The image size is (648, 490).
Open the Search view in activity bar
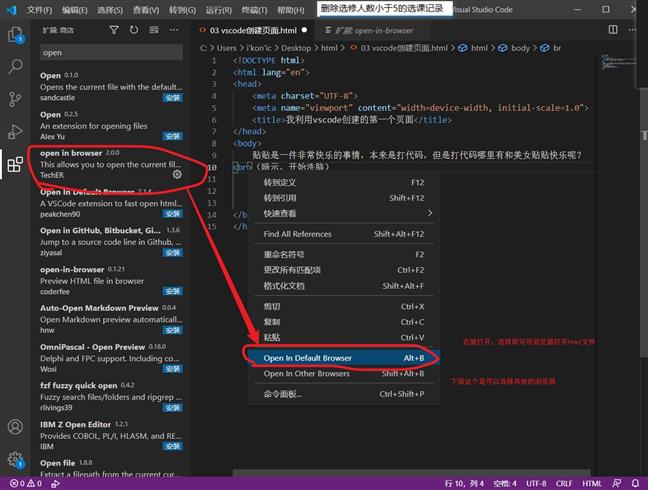16,66
